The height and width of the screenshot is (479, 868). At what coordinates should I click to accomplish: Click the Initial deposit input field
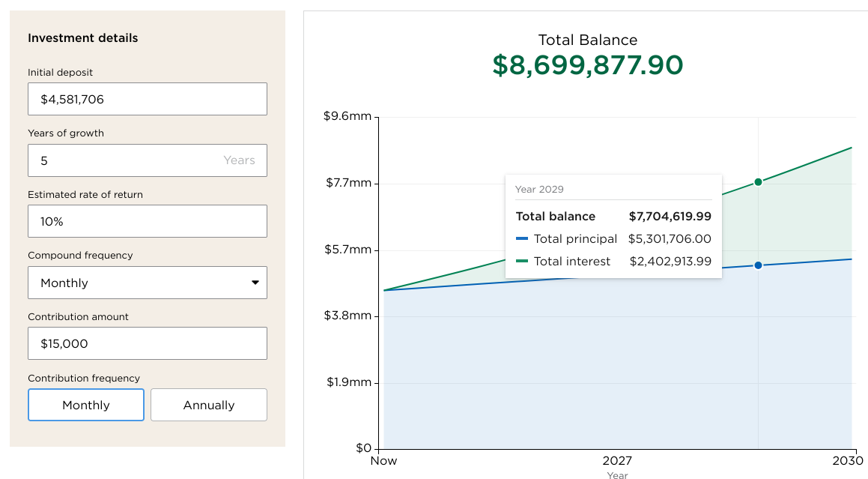148,99
